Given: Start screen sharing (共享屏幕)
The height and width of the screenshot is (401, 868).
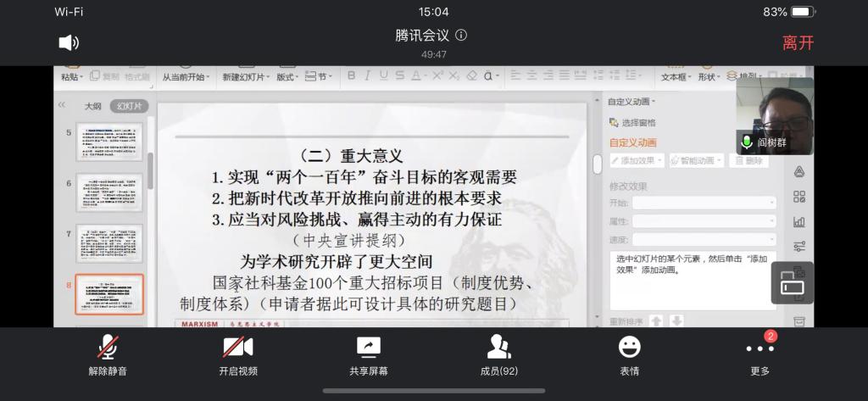Looking at the screenshot, I should (x=369, y=354).
